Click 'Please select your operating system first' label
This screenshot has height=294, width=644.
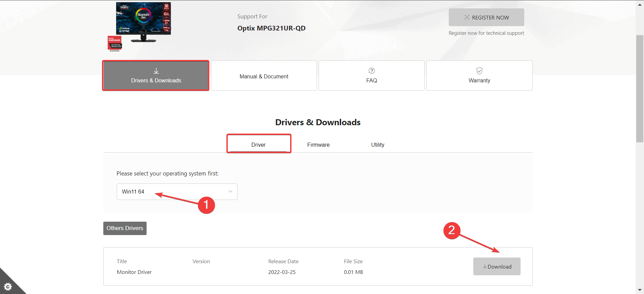(168, 173)
